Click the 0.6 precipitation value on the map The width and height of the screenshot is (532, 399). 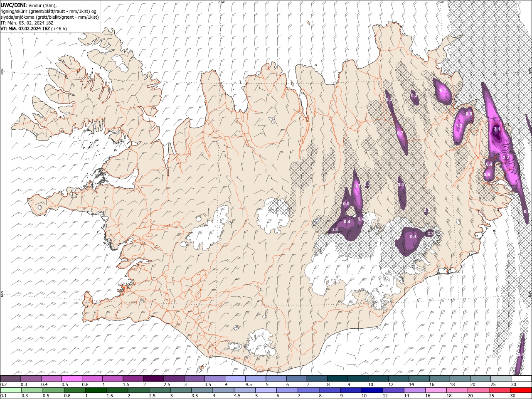487,175
